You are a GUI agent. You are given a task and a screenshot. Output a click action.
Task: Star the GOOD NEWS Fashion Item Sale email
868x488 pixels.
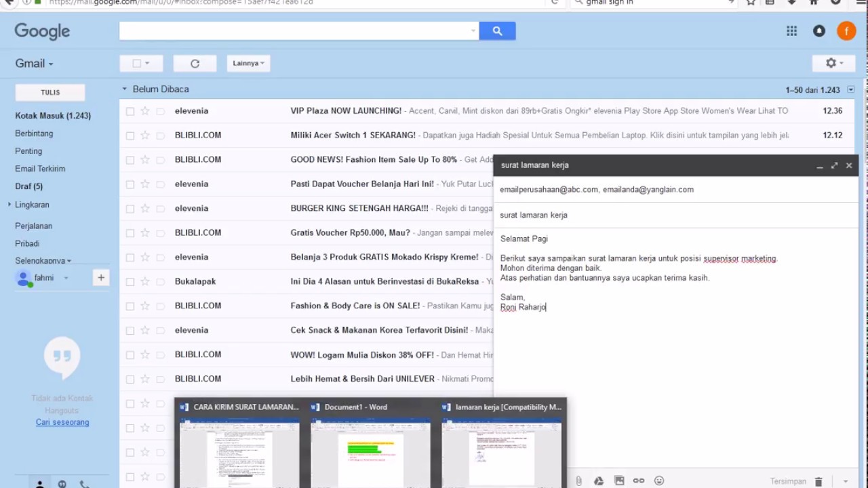click(144, 159)
